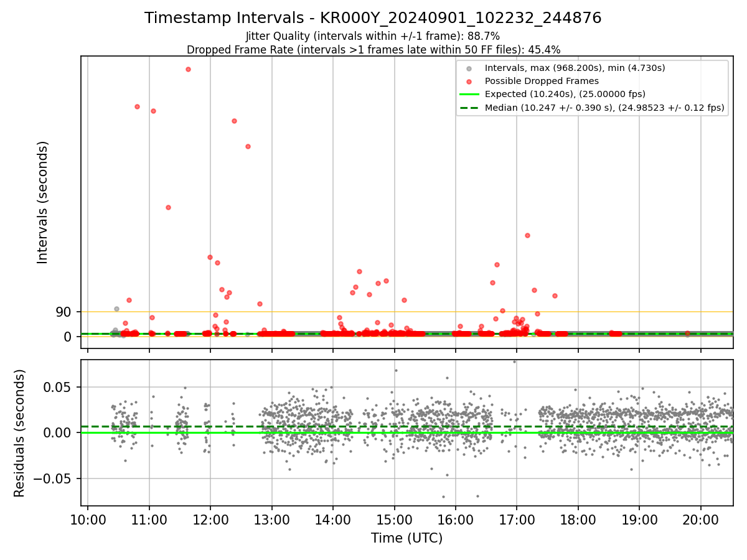Click the 'Residuals (seconds)' y-axis label
The width and height of the screenshot is (747, 560).
[x=19, y=433]
